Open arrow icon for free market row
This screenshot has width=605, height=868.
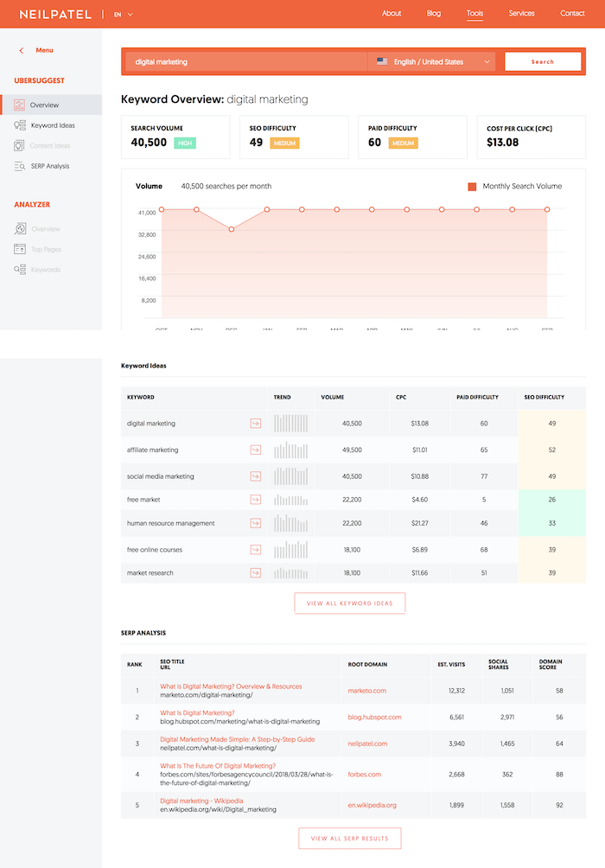[x=255, y=500]
